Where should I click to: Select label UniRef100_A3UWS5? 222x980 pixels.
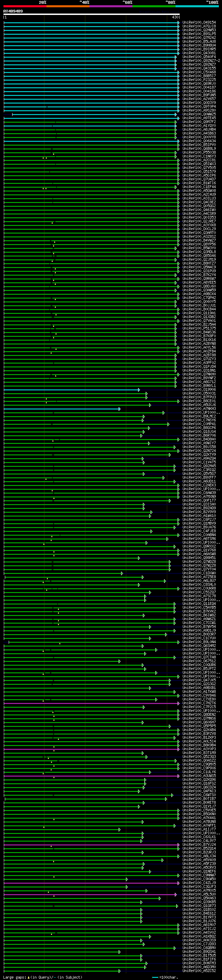point(199,776)
